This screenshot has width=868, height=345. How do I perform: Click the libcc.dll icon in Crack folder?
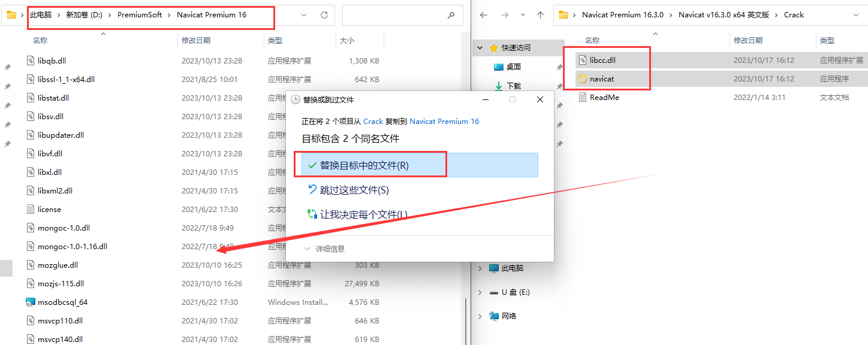click(582, 60)
